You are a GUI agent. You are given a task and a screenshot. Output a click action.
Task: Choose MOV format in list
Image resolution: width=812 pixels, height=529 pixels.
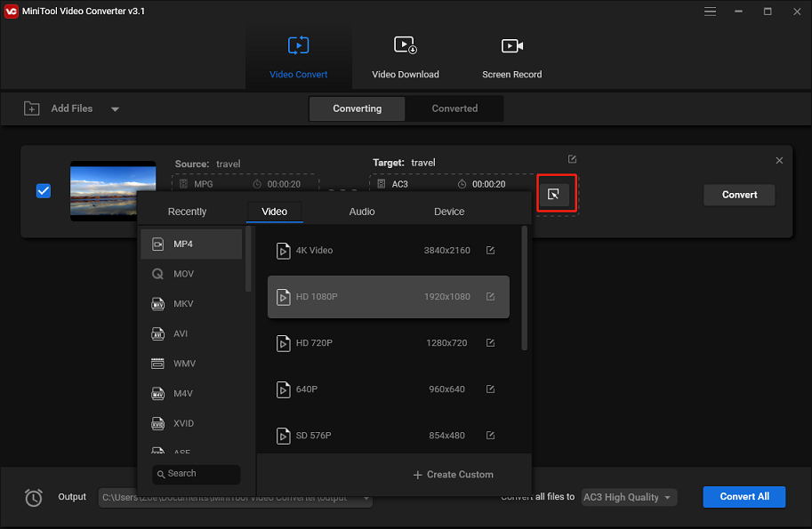pyautogui.click(x=191, y=274)
